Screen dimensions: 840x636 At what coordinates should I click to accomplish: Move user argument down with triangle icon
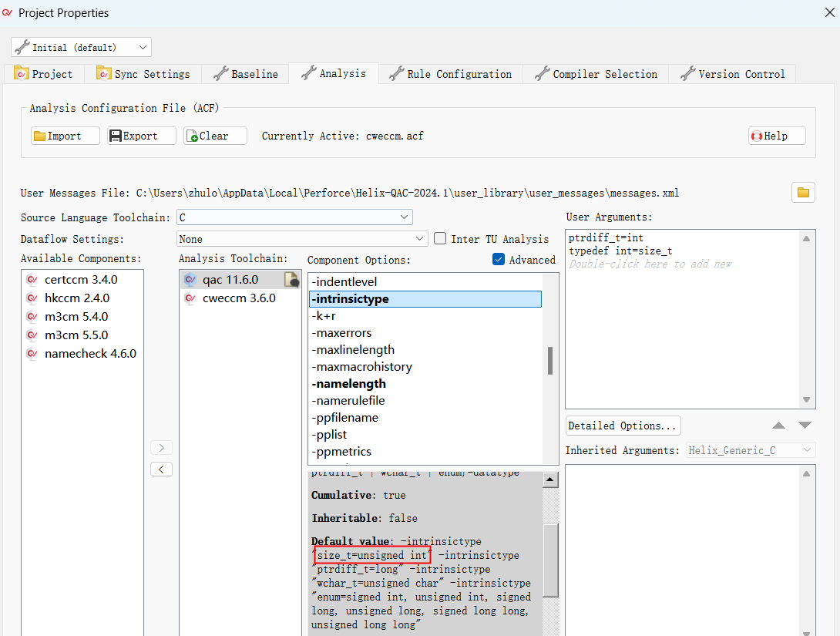point(805,426)
